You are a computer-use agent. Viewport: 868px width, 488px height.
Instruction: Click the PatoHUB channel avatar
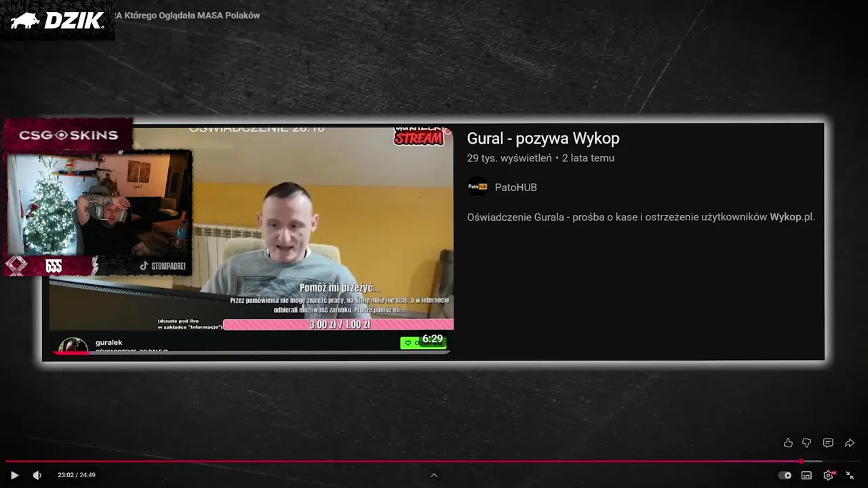coord(477,187)
